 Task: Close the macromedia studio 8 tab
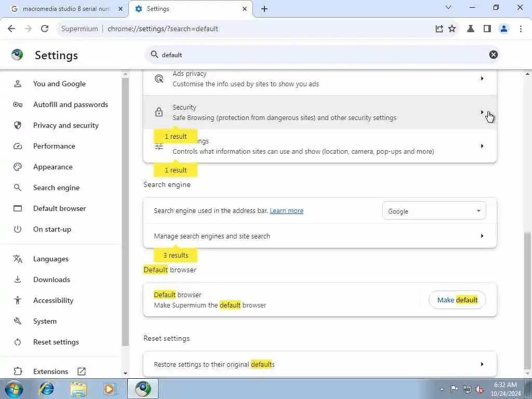(121, 9)
